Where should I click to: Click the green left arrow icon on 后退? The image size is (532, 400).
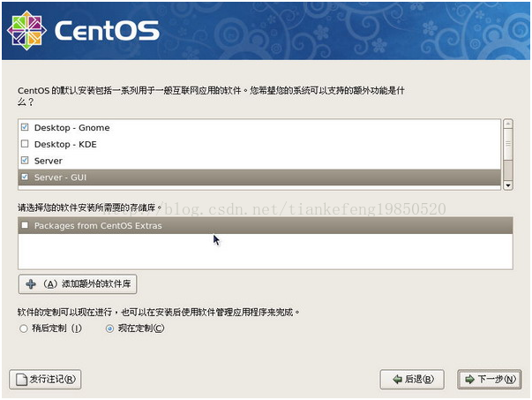[x=397, y=380]
